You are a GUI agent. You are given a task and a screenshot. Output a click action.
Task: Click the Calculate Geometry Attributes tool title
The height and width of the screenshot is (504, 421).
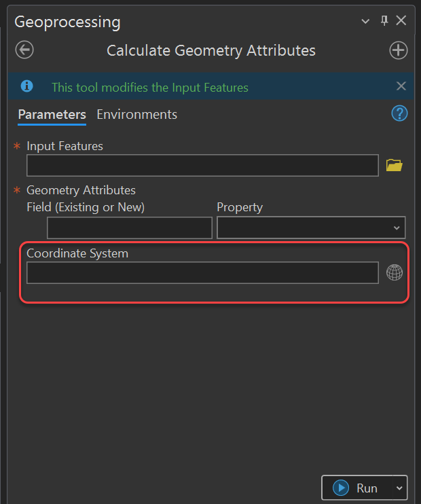coord(211,50)
